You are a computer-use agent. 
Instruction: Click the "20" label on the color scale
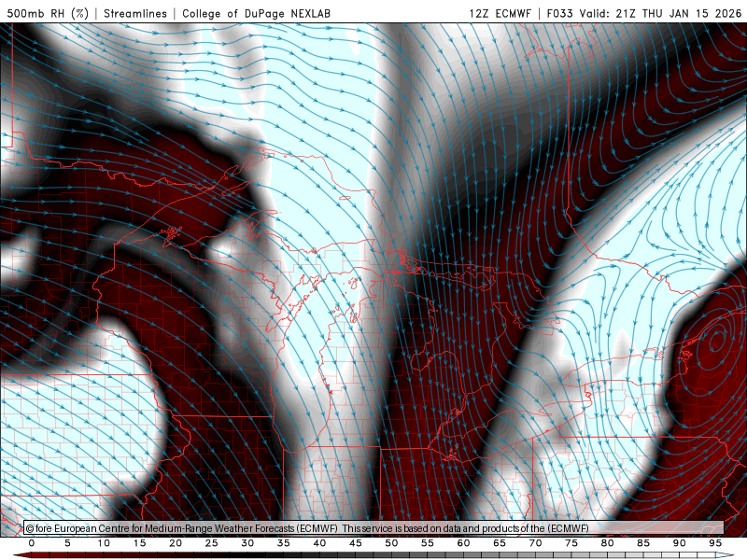coord(176,543)
